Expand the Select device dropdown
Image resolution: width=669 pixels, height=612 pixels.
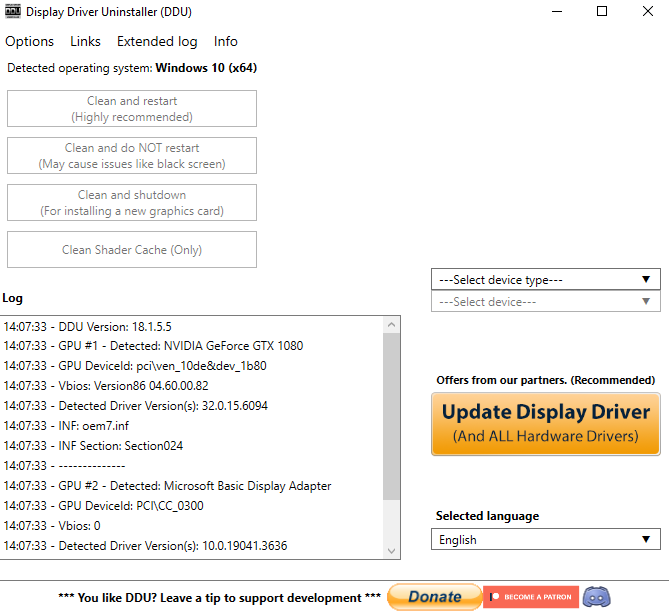(546, 302)
